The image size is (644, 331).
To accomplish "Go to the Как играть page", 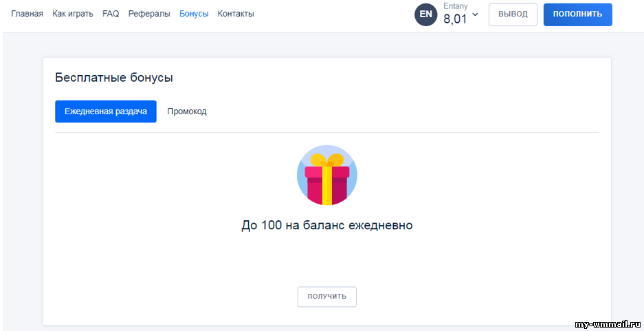I will click(x=73, y=14).
